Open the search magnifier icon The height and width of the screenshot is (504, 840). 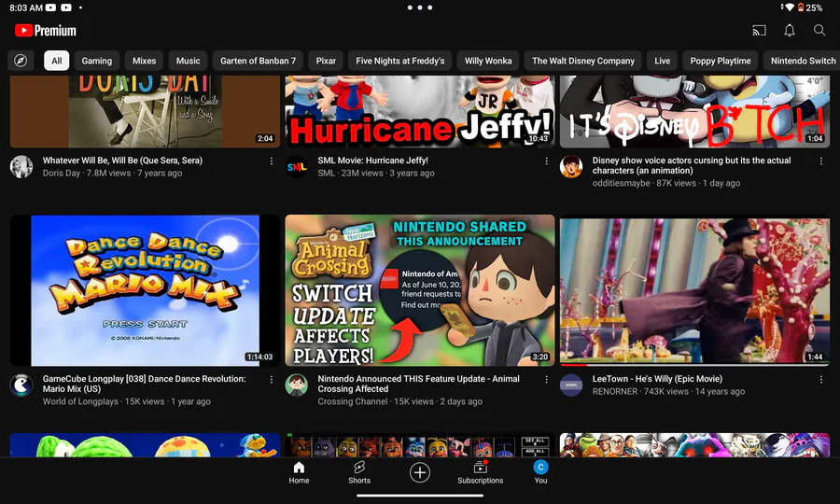819,31
